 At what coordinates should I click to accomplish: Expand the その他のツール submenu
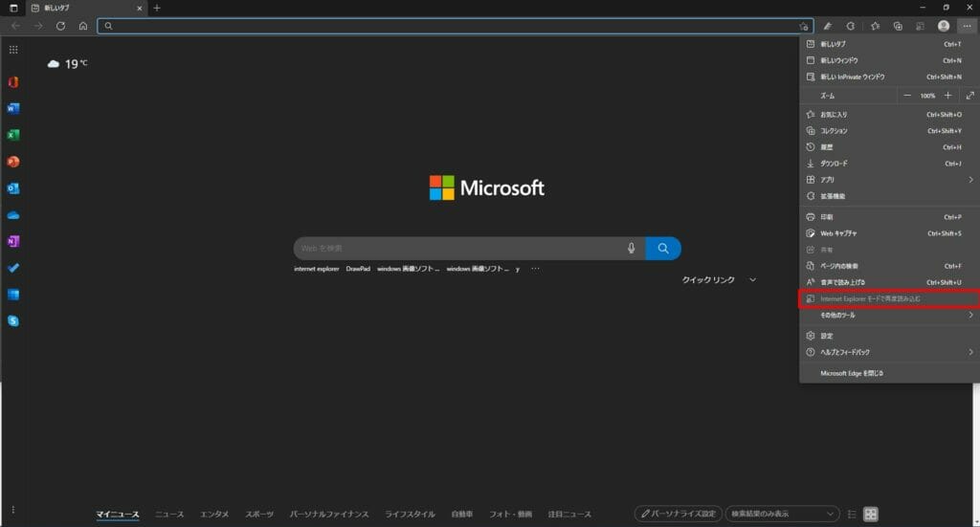point(889,316)
